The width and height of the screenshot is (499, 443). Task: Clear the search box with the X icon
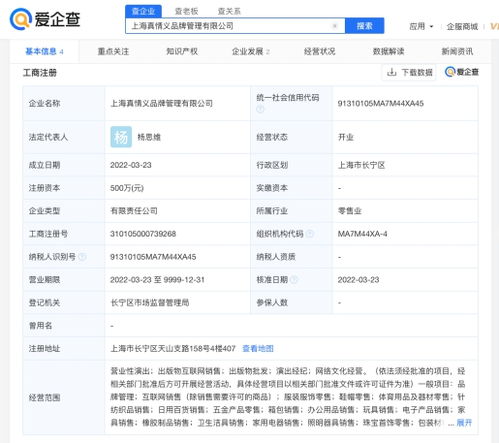click(335, 26)
